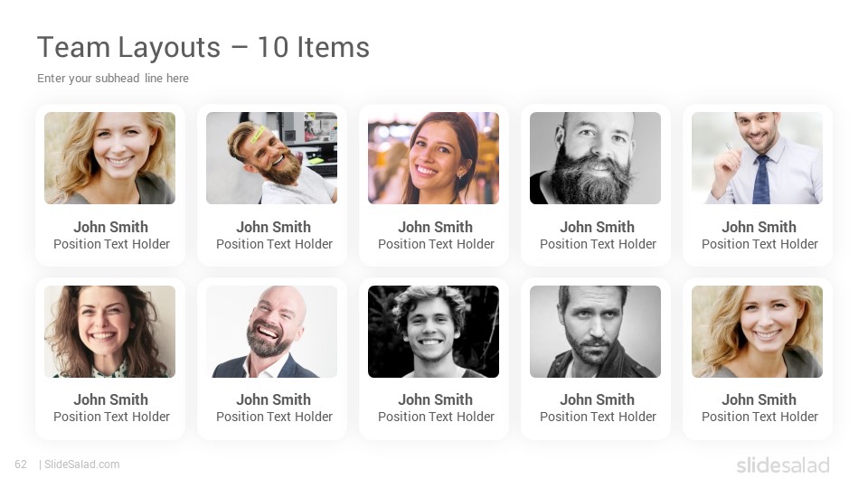Viewport: 868px width, 488px height.
Task: Click John Smith name under blue tie man
Action: pyautogui.click(x=759, y=227)
